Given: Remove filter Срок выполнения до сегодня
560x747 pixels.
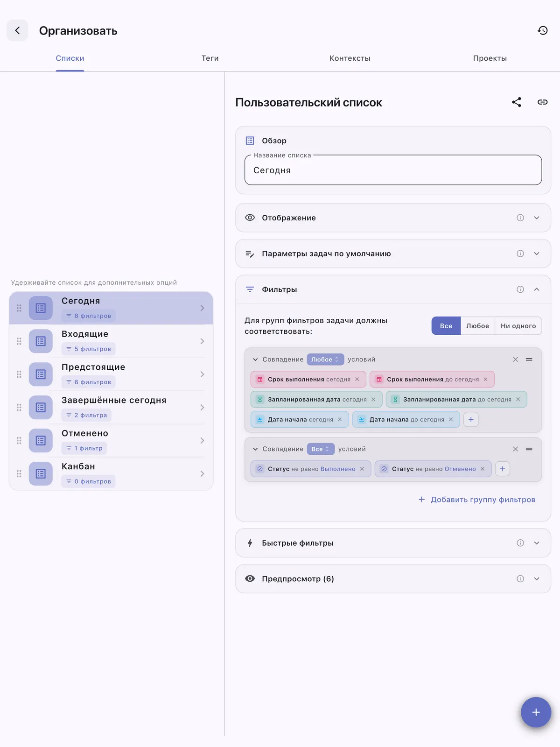Looking at the screenshot, I should click(485, 380).
